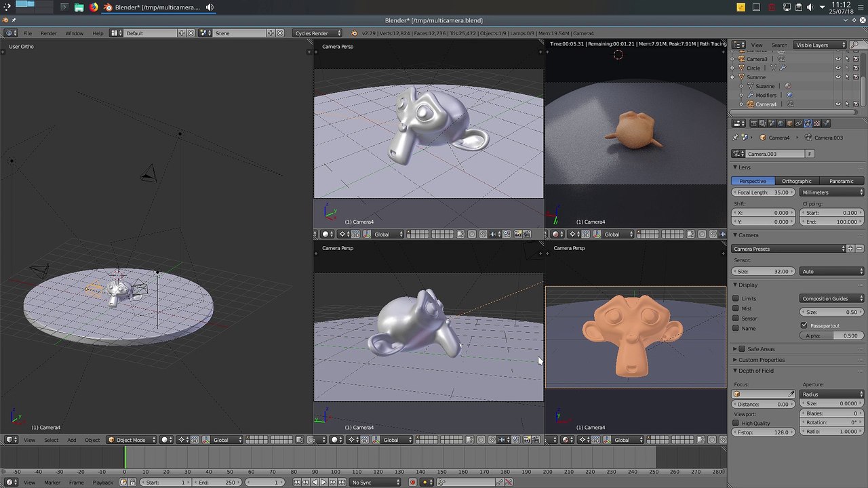The image size is (868, 488).
Task: Toggle the timeline preview range clock icon
Action: click(x=123, y=482)
